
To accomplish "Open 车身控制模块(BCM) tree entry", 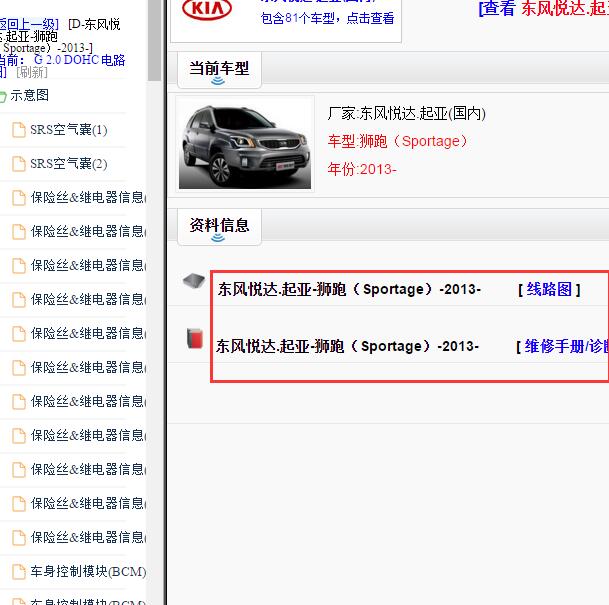I will pos(89,572).
